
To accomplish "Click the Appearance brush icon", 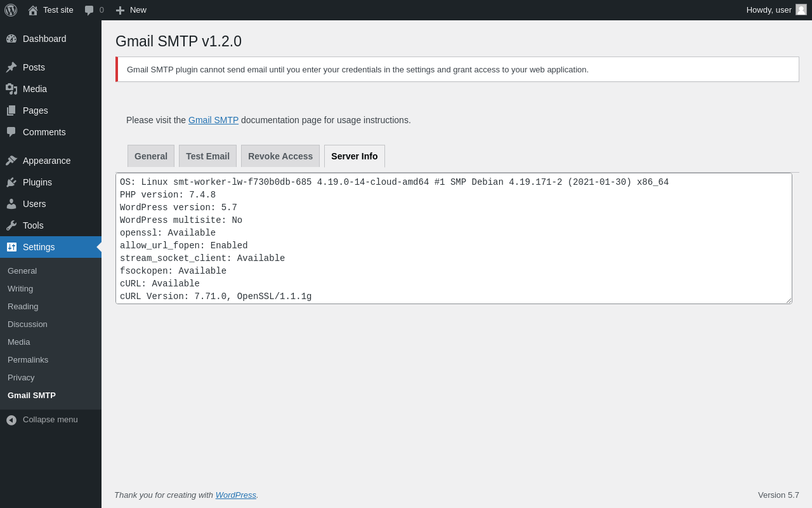I will pyautogui.click(x=11, y=161).
